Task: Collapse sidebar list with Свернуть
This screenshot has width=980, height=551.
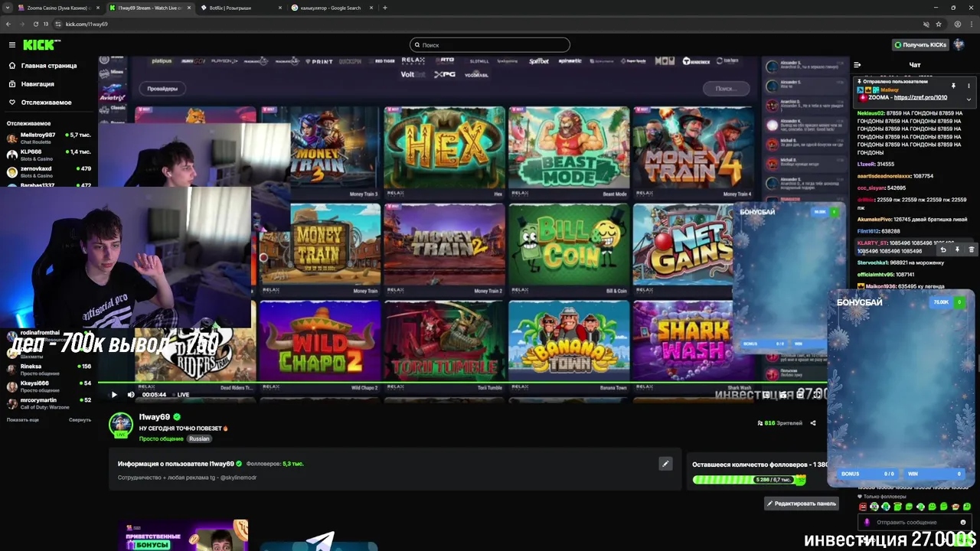Action: pos(80,420)
